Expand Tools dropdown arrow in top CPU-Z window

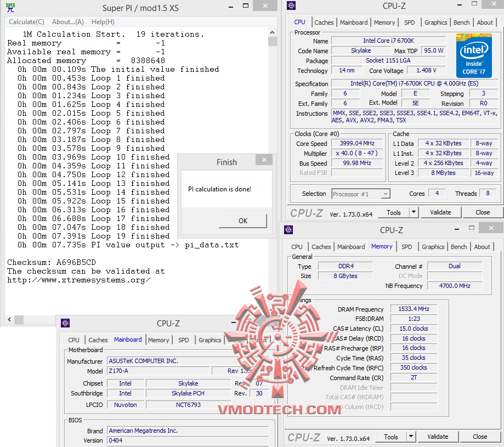[414, 212]
